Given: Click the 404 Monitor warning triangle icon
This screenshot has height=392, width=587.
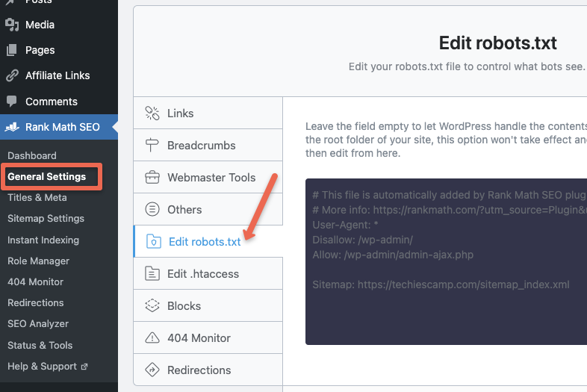Looking at the screenshot, I should click(x=152, y=337).
